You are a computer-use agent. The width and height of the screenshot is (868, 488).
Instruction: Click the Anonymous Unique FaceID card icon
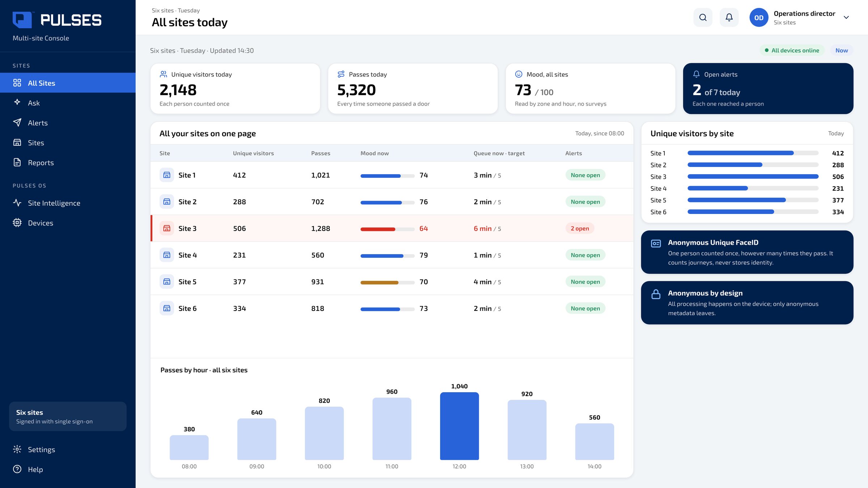[656, 243]
